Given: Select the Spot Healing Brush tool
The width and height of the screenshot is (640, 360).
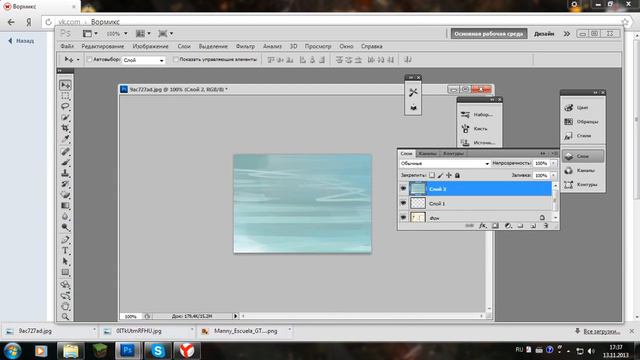Looking at the screenshot, I should pos(65,151).
